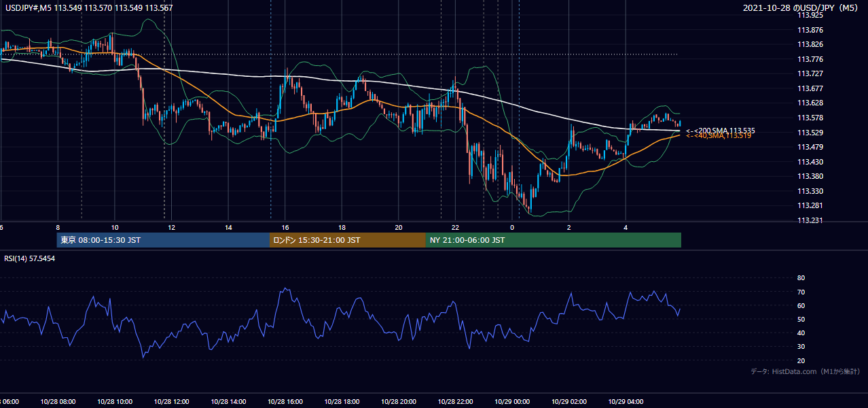Click price axis value 113.776

(x=810, y=59)
